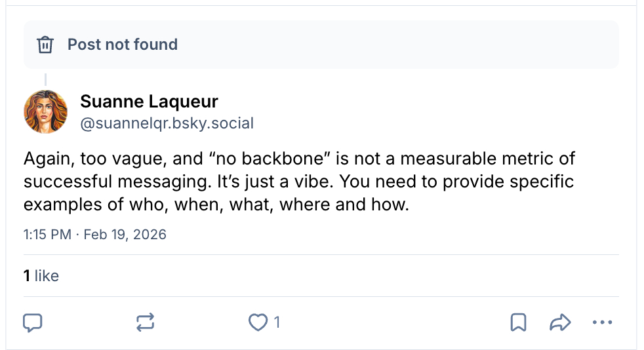Open the three-dot more options menu
Viewport: 644px width, 350px height.
(601, 322)
